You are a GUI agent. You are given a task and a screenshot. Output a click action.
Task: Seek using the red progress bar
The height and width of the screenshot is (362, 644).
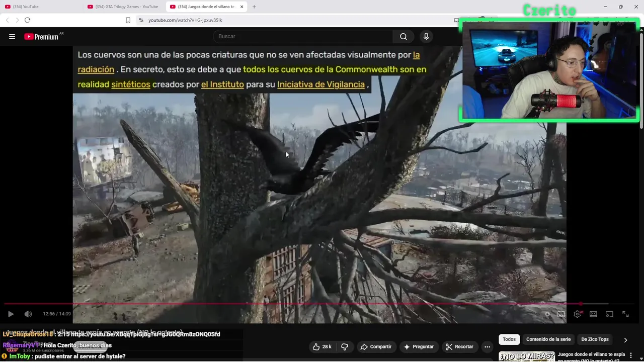319,303
